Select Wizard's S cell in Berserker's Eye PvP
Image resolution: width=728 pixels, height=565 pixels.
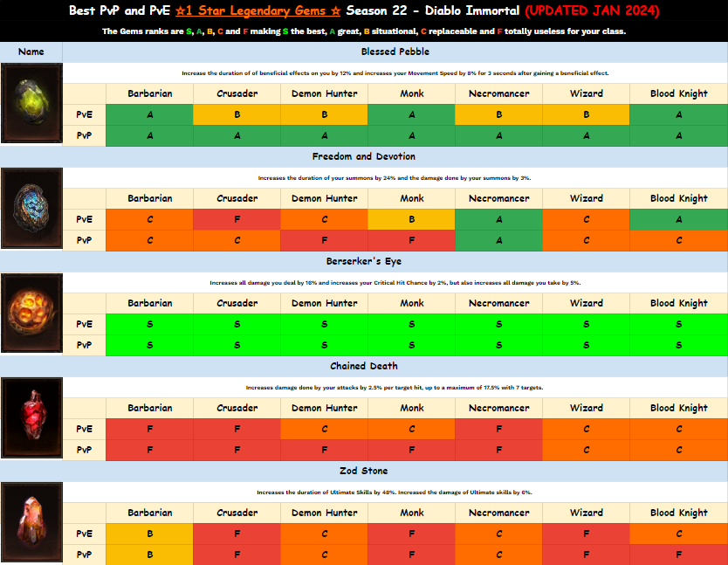coord(586,345)
